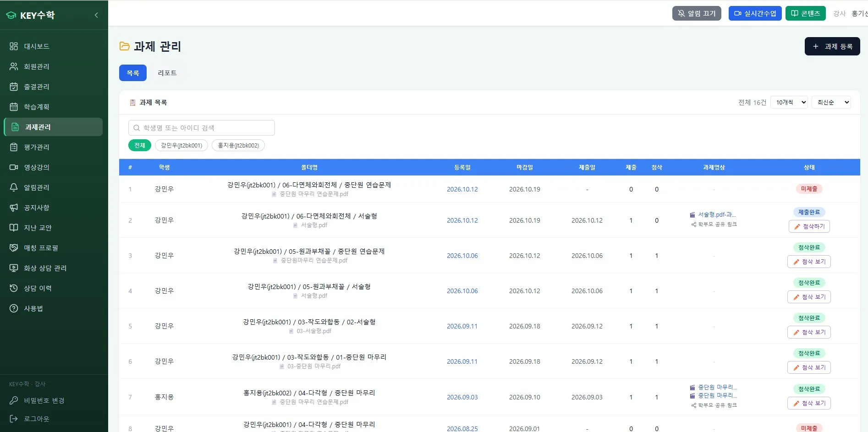868x432 pixels.
Task: Open 콘텐츠 from the top bar
Action: pyautogui.click(x=806, y=13)
